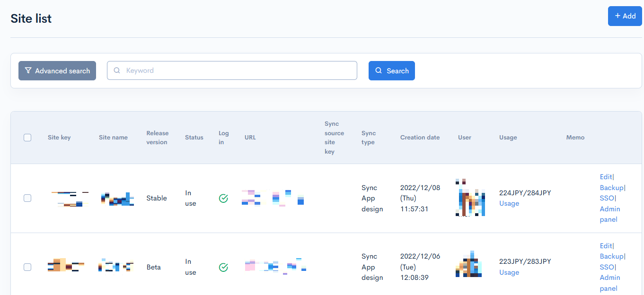
Task: Click the magnifier icon inside Keyword field
Action: coord(117,70)
